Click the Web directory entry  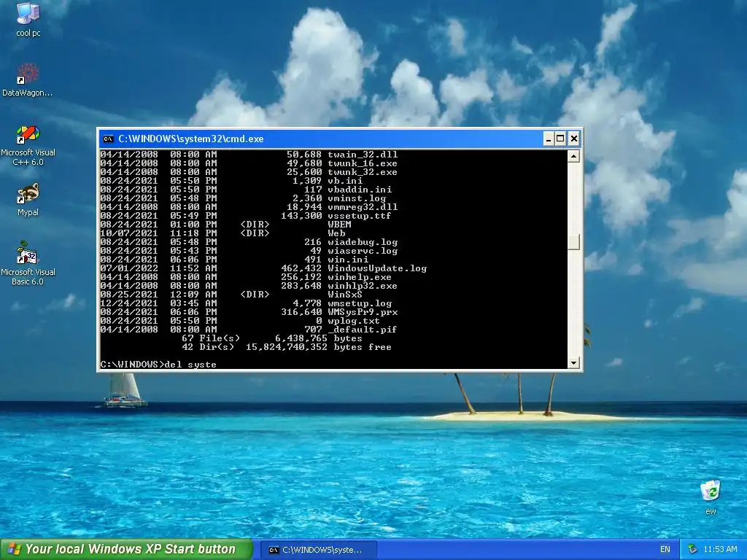click(336, 233)
